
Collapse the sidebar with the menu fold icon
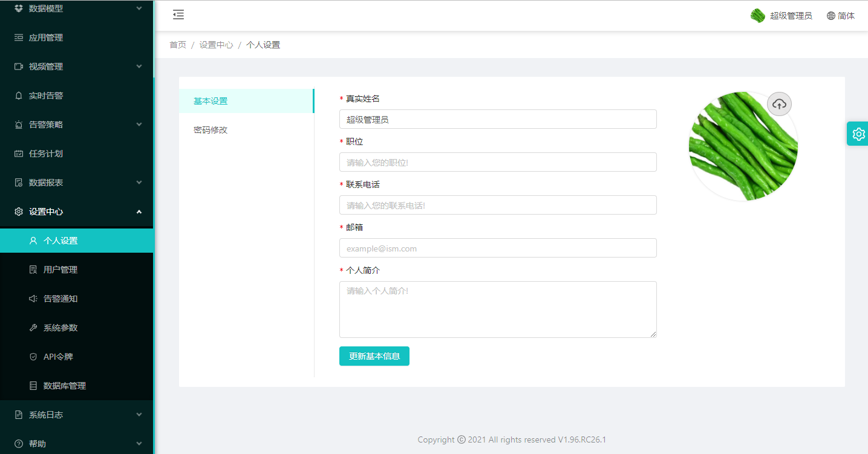click(x=178, y=15)
